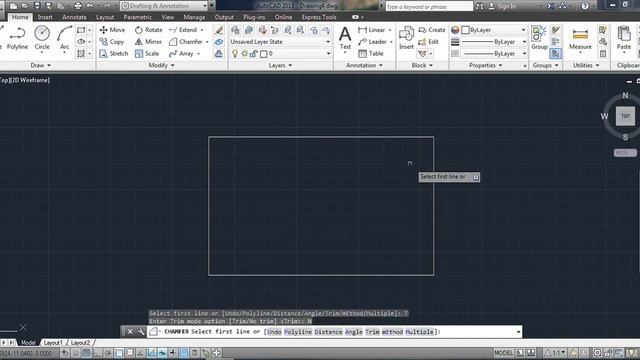640x360 pixels.
Task: Expand the Annotation panel
Action: [x=364, y=65]
